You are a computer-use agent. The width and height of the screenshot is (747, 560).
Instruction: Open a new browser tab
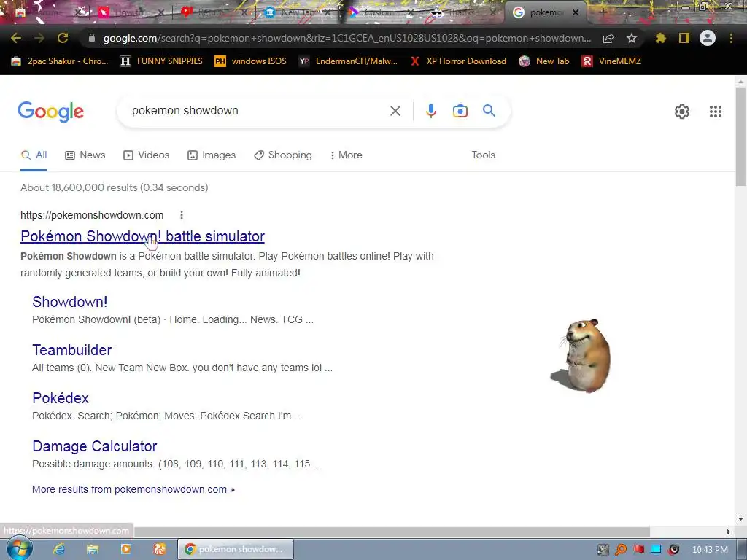602,13
